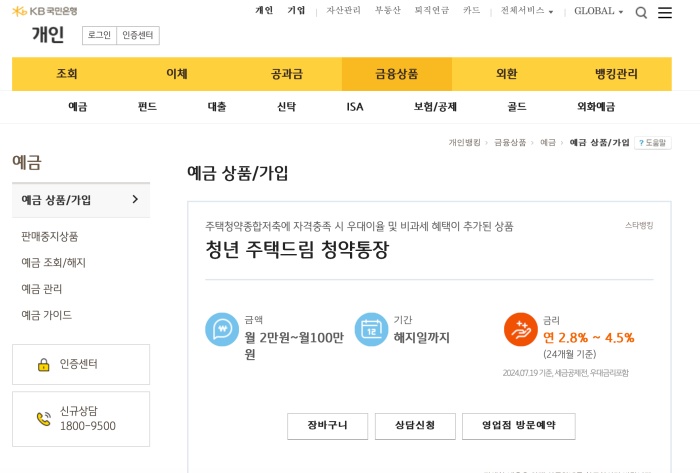700x473 pixels.
Task: Click the lock icon beside 인증센터
Action: tap(43, 365)
